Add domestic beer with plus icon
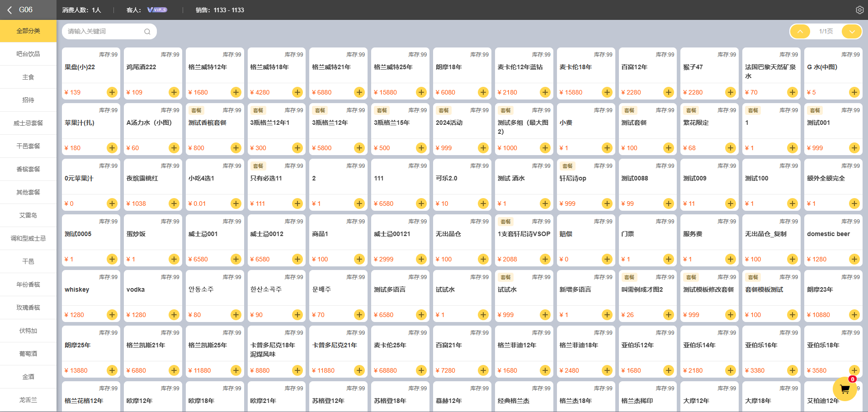 point(854,259)
